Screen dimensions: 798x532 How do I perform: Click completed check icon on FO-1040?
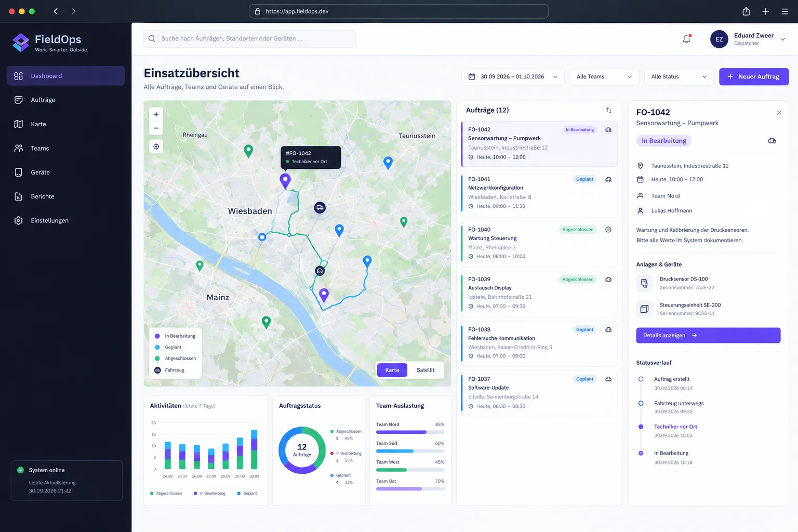pyautogui.click(x=608, y=230)
